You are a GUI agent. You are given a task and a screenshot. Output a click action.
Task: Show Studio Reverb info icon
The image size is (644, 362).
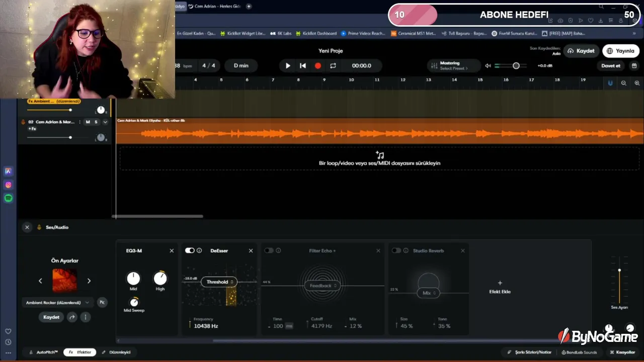click(406, 250)
